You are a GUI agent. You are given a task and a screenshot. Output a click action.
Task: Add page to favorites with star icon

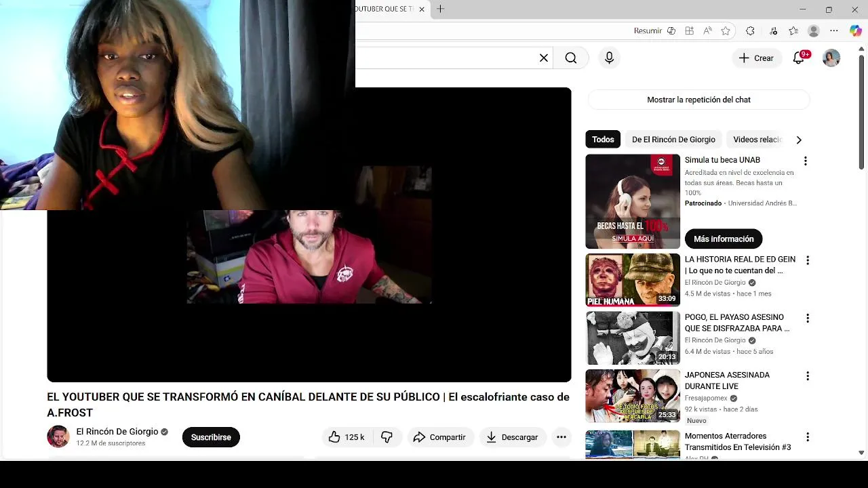point(726,30)
